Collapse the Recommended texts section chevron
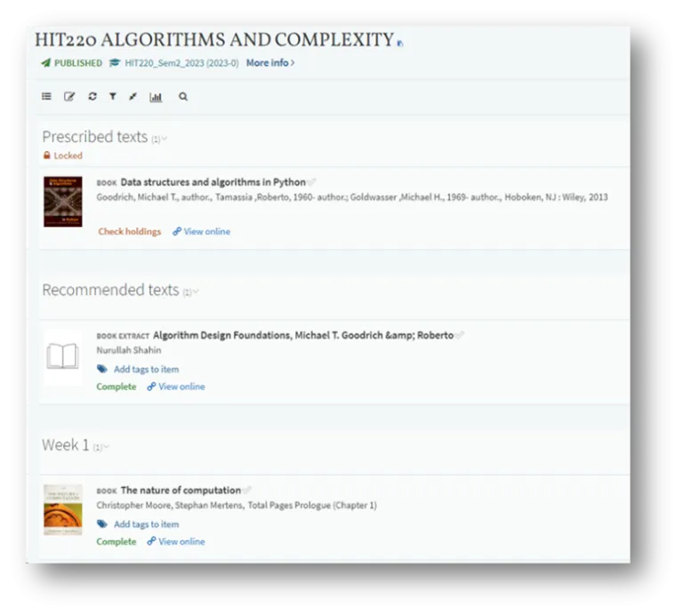 pyautogui.click(x=196, y=292)
